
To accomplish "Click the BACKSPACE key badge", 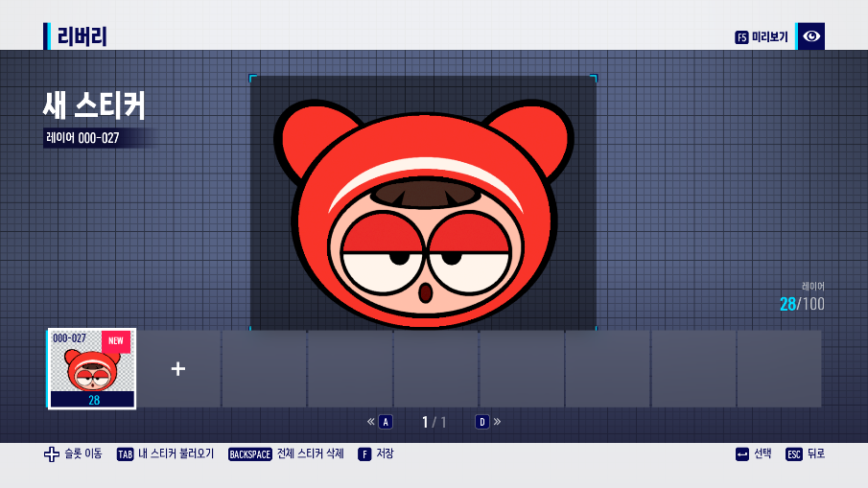I will pos(249,454).
